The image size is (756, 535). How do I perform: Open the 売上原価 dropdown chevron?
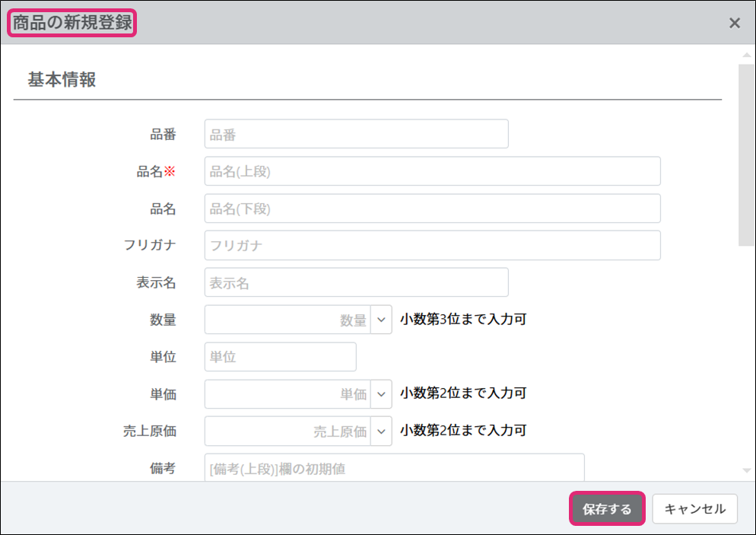(x=381, y=432)
